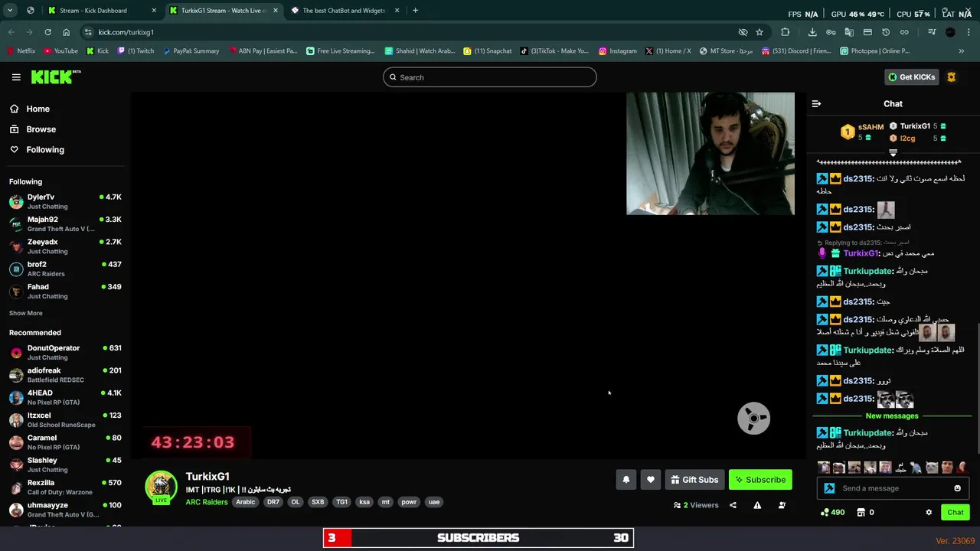Image resolution: width=980 pixels, height=551 pixels.
Task: Open the YouTube bookmark
Action: (x=60, y=51)
